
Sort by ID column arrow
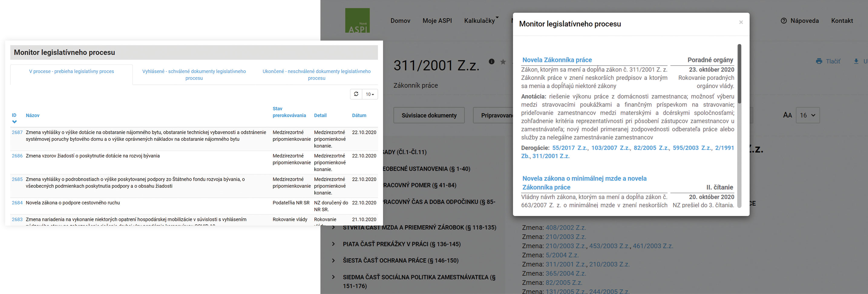[14, 122]
